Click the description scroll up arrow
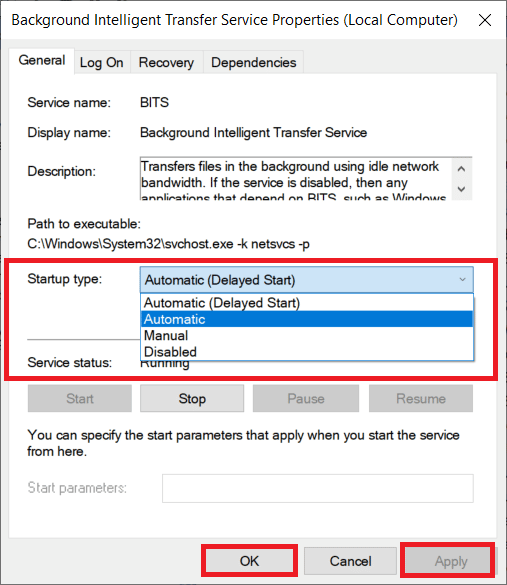The height and width of the screenshot is (585, 507). coord(461,169)
